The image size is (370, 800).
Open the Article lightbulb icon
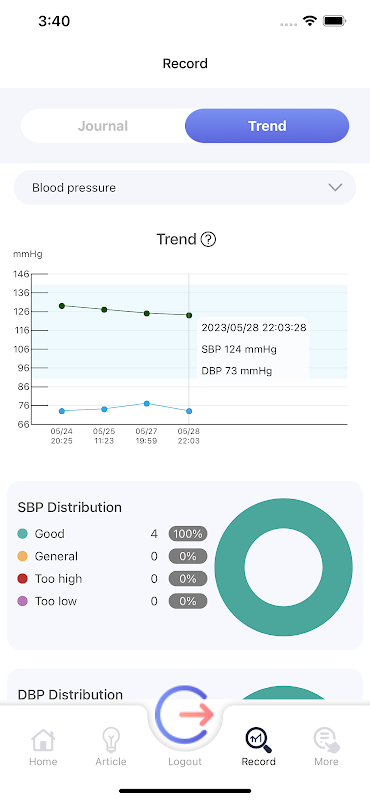pyautogui.click(x=111, y=740)
